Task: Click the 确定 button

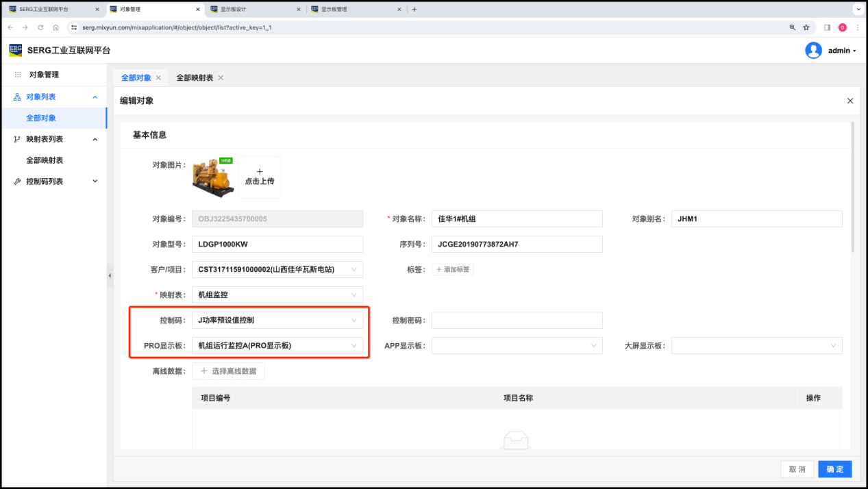Action: pyautogui.click(x=834, y=469)
